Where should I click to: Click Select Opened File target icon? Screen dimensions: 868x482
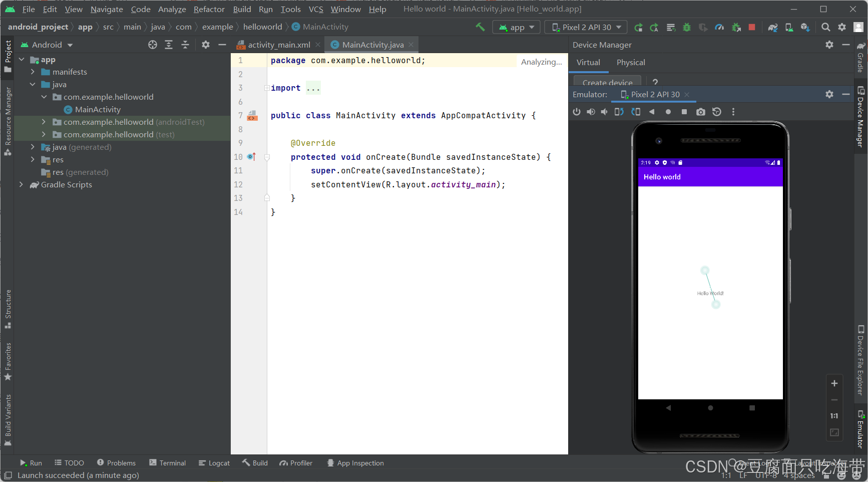[153, 45]
